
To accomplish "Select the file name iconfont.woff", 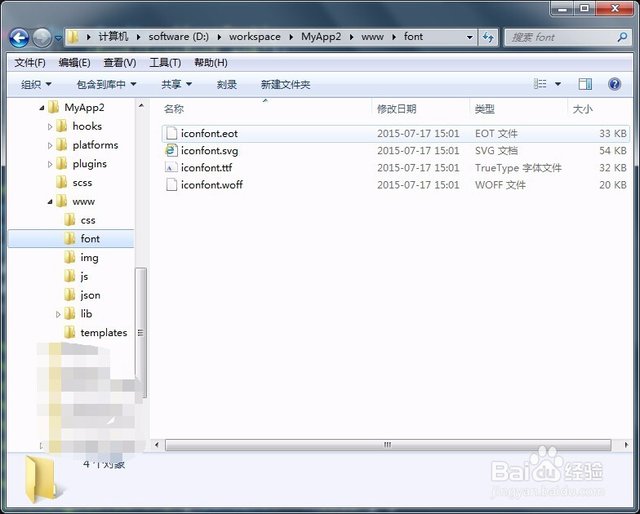I will pyautogui.click(x=212, y=185).
